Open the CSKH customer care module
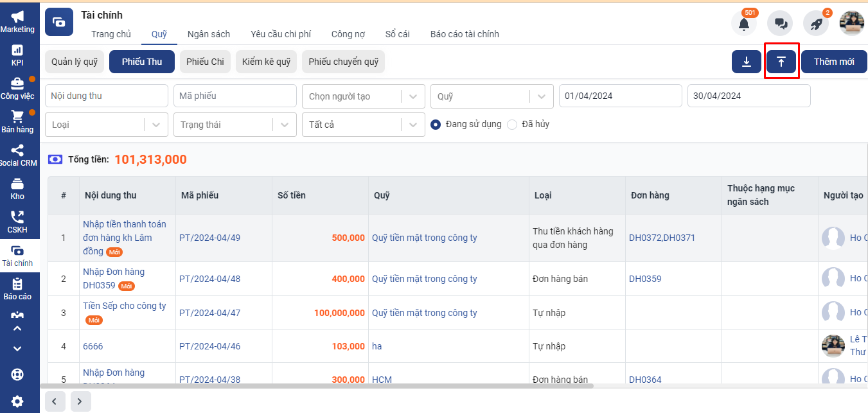Screen dimensions: 868x413 pyautogui.click(x=17, y=222)
